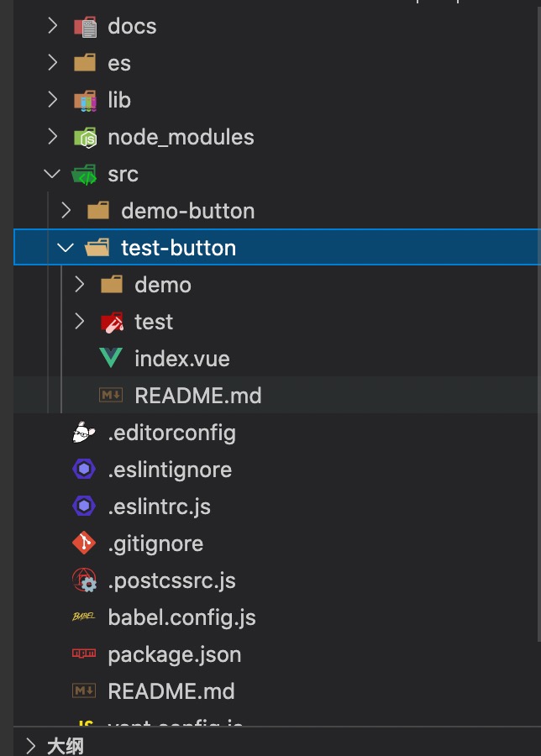This screenshot has width=541, height=756.
Task: Click the Babel icon beside babel.config.js
Action: pos(84,617)
